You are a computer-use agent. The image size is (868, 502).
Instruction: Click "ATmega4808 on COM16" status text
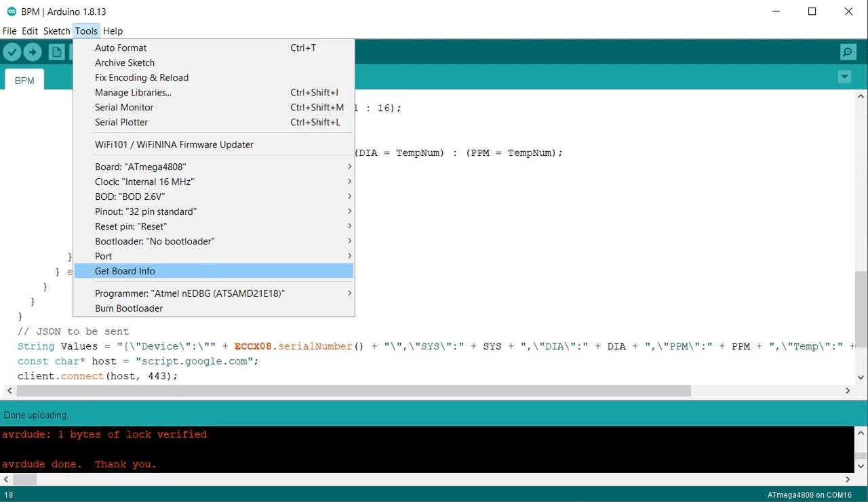(810, 495)
